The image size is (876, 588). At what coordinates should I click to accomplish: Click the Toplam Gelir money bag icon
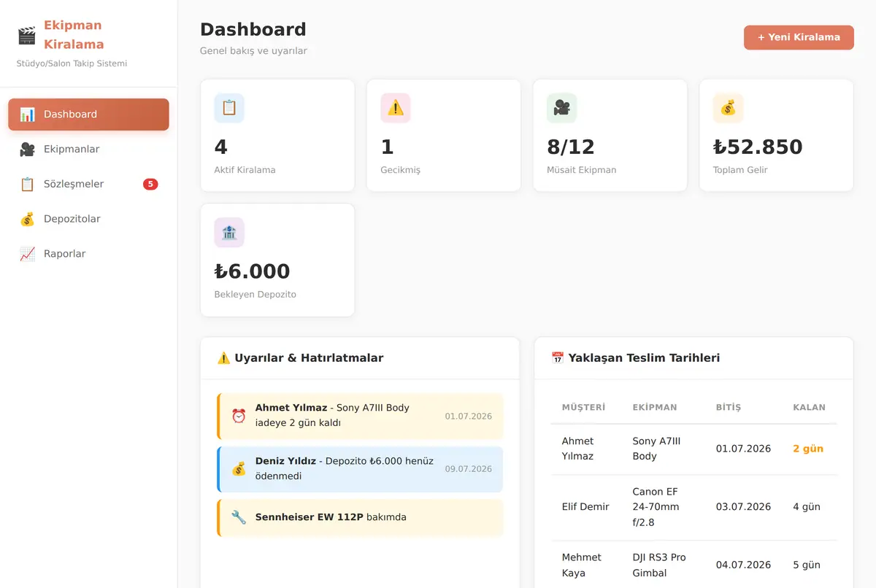coord(728,108)
